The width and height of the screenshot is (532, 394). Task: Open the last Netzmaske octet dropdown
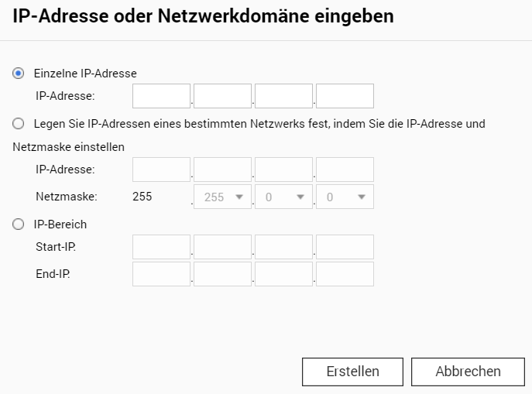tap(345, 197)
